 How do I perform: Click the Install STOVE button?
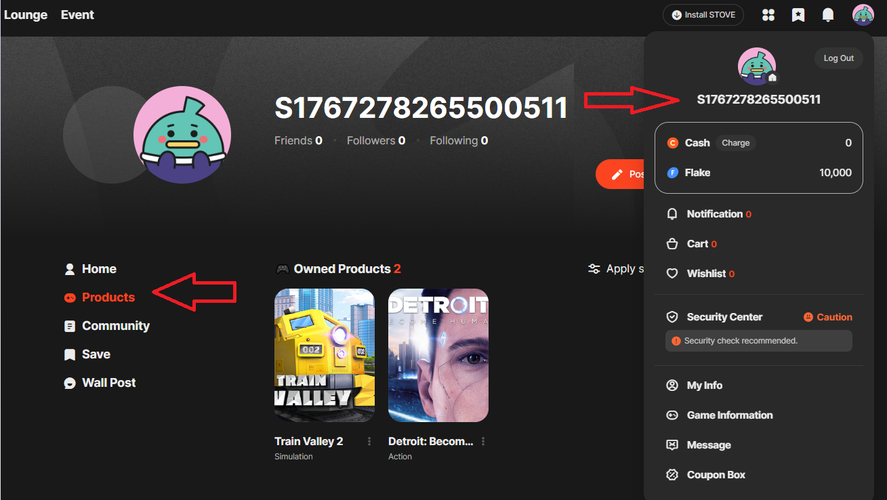[x=703, y=15]
